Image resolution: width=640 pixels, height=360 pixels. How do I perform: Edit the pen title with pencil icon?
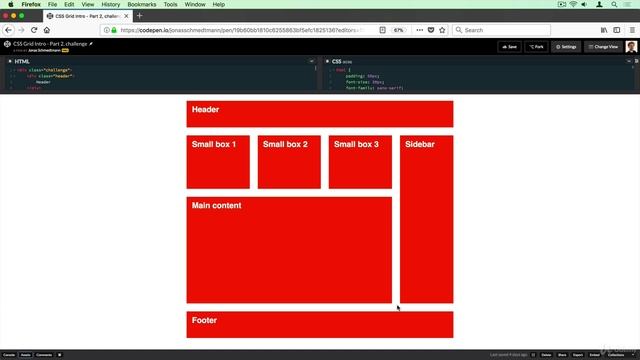tap(91, 43)
